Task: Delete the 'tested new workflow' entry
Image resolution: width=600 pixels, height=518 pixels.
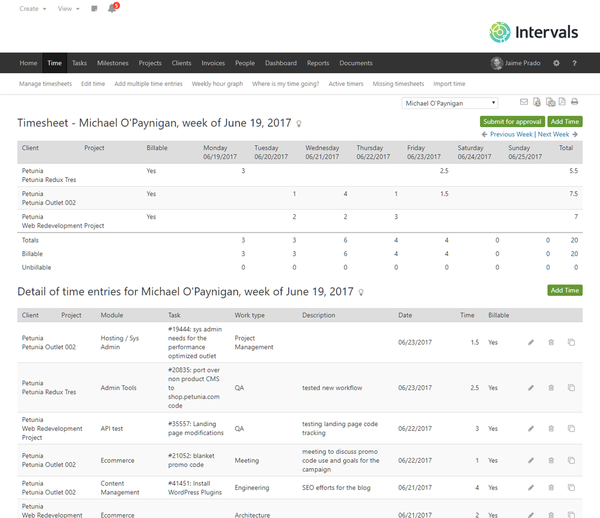Action: (x=551, y=388)
